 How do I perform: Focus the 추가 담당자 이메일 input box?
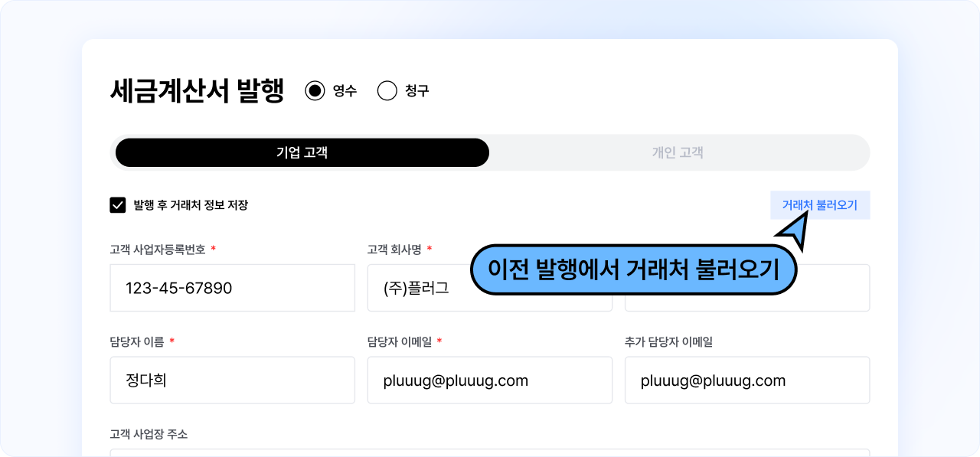[x=746, y=380]
